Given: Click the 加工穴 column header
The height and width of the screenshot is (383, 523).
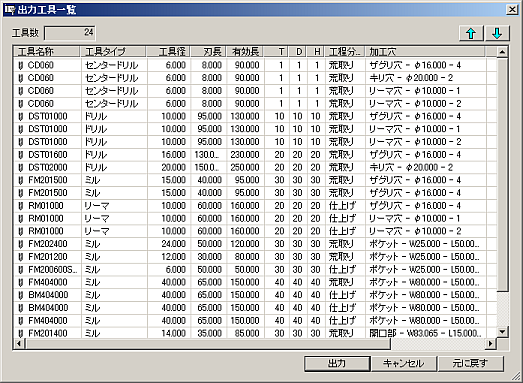Looking at the screenshot, I should point(425,52).
